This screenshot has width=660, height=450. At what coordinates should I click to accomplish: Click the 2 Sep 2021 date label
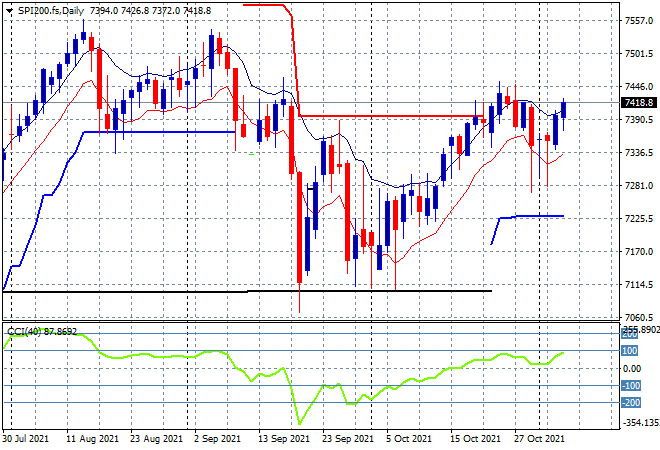point(217,439)
